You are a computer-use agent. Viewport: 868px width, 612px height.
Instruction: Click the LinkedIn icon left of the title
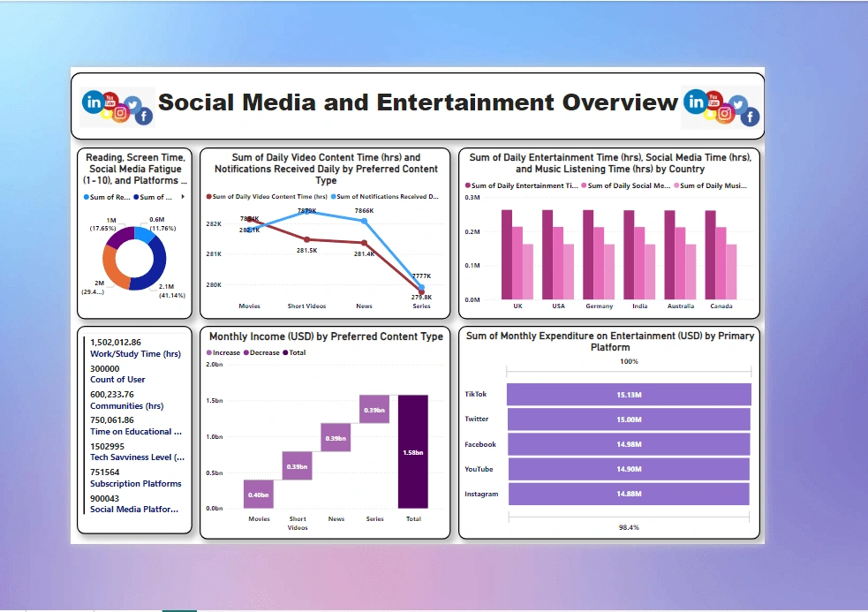[x=93, y=102]
